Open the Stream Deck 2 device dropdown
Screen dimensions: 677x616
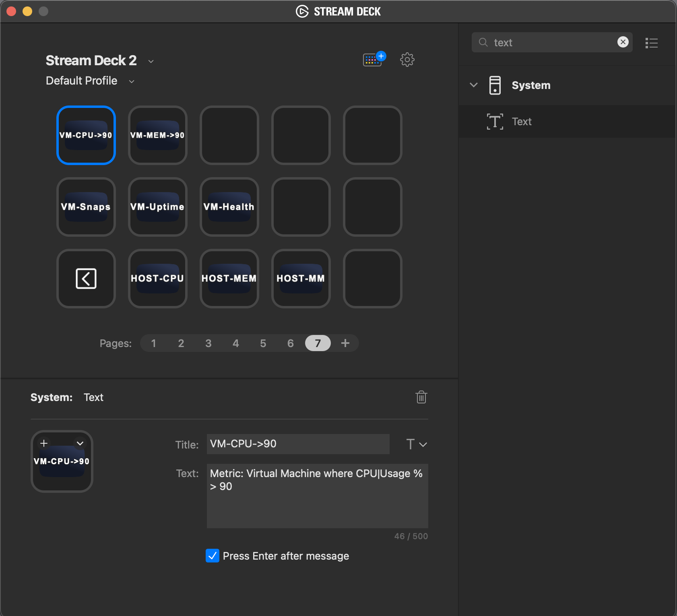(151, 61)
